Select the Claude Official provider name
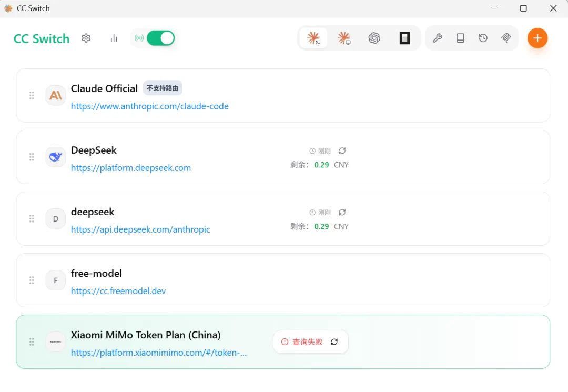Viewport: 568px width, 392px height. [x=104, y=88]
